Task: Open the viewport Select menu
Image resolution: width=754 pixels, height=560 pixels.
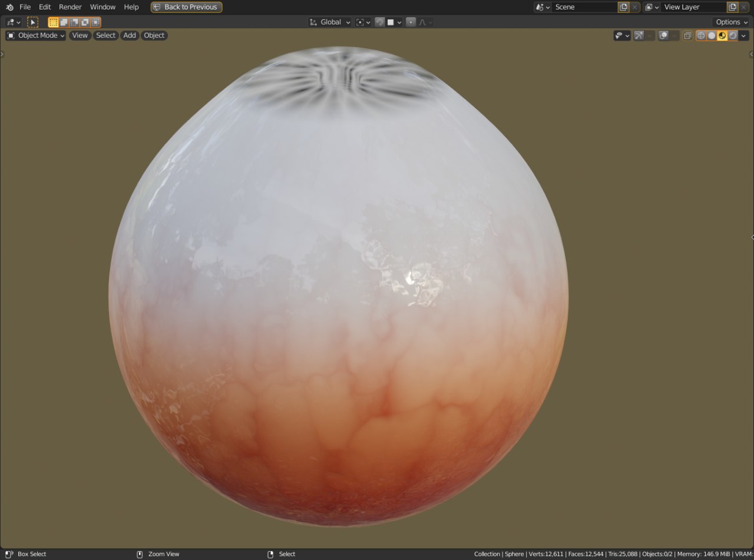Action: [x=105, y=35]
